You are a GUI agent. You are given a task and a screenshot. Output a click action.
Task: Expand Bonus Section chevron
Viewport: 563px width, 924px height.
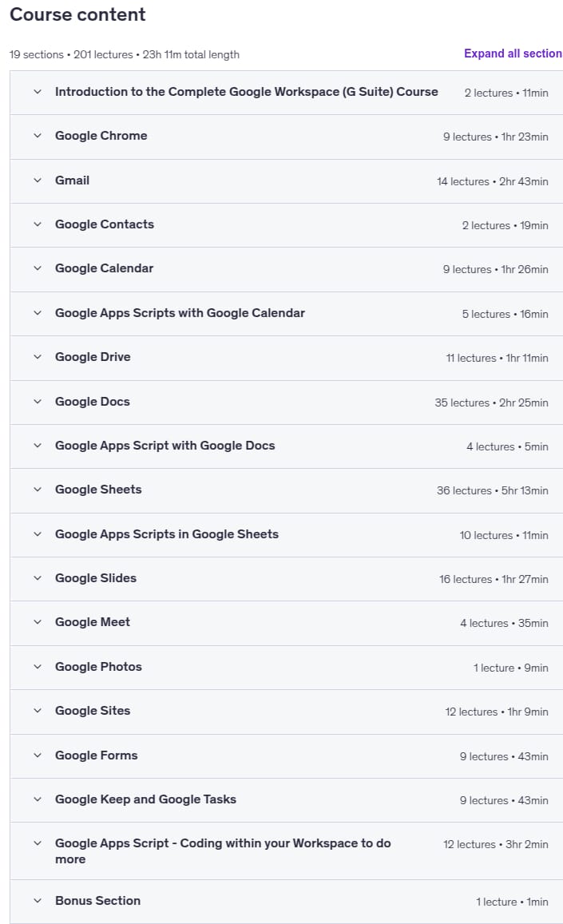coord(38,901)
